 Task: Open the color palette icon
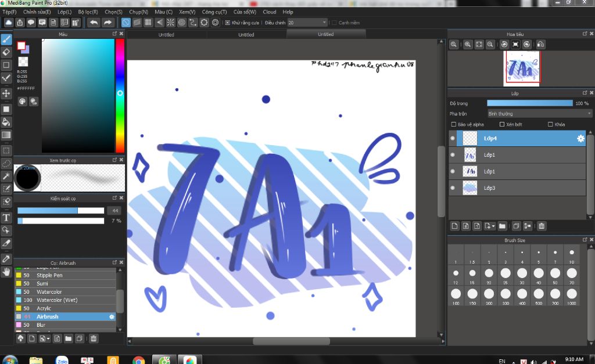23,101
